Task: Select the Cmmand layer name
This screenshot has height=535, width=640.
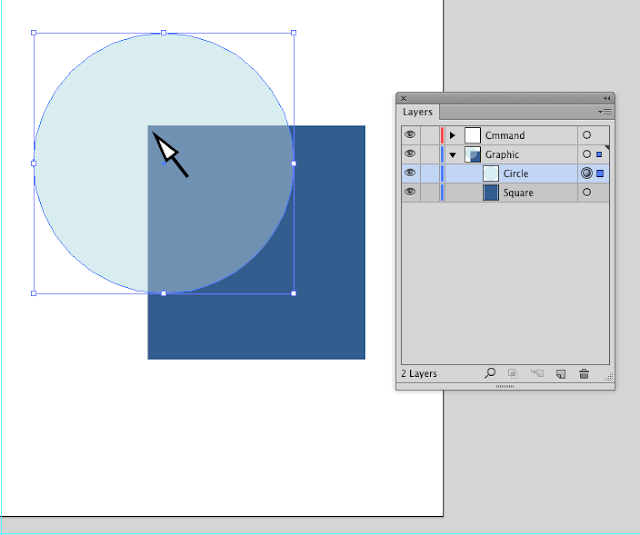Action: point(505,135)
